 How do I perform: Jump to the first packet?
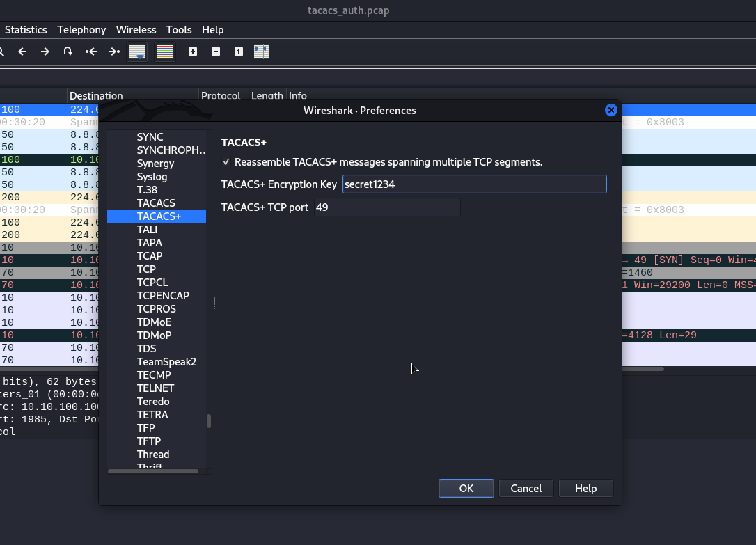(90, 52)
